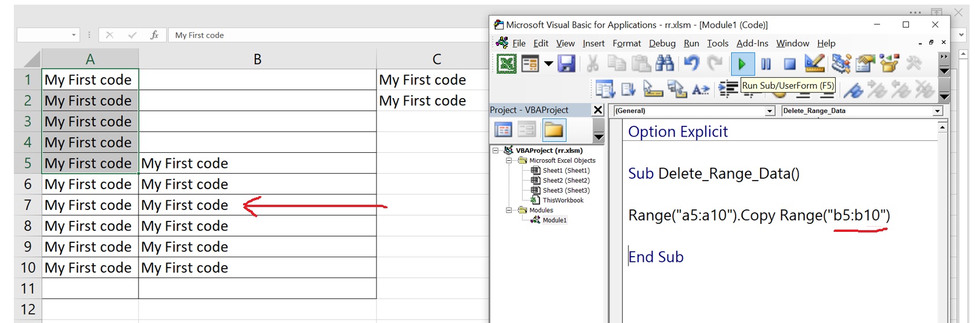The width and height of the screenshot is (980, 323).
Task: Click the Quick Info icon
Action: (x=653, y=89)
